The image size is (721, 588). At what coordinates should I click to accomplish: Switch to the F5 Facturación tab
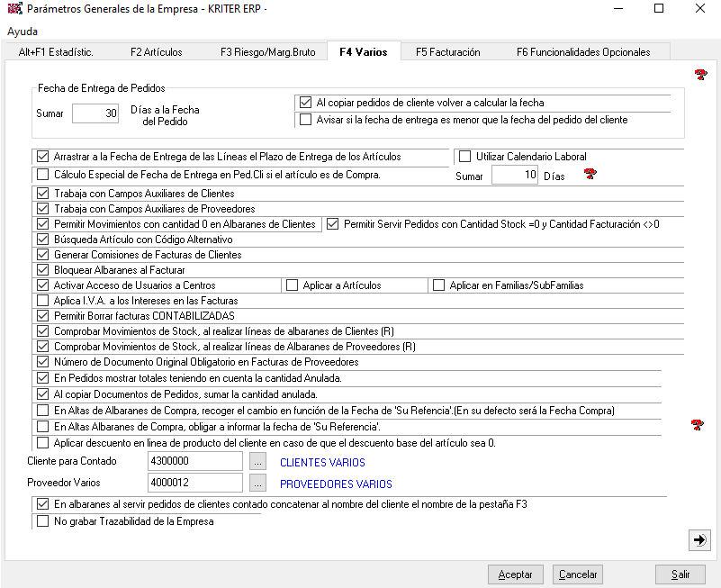coord(447,52)
